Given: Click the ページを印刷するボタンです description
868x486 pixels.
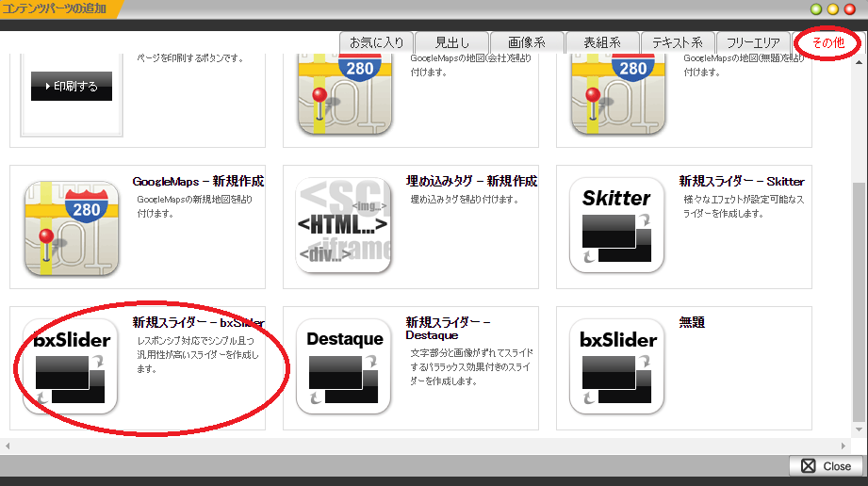Looking at the screenshot, I should click(x=189, y=58).
